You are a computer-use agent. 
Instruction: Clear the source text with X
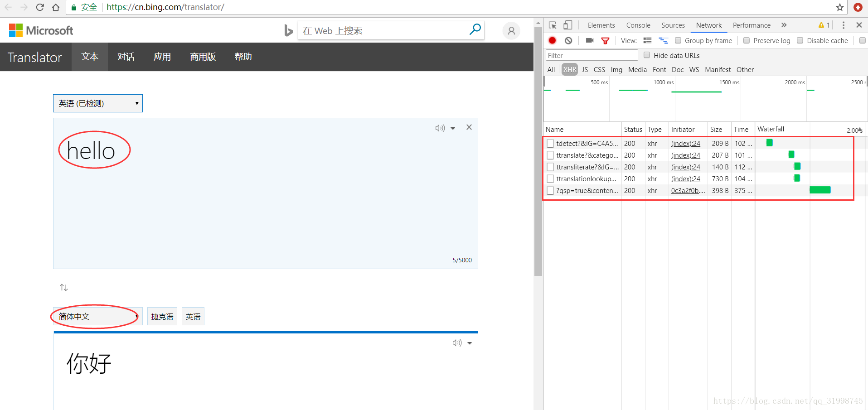pyautogui.click(x=469, y=127)
